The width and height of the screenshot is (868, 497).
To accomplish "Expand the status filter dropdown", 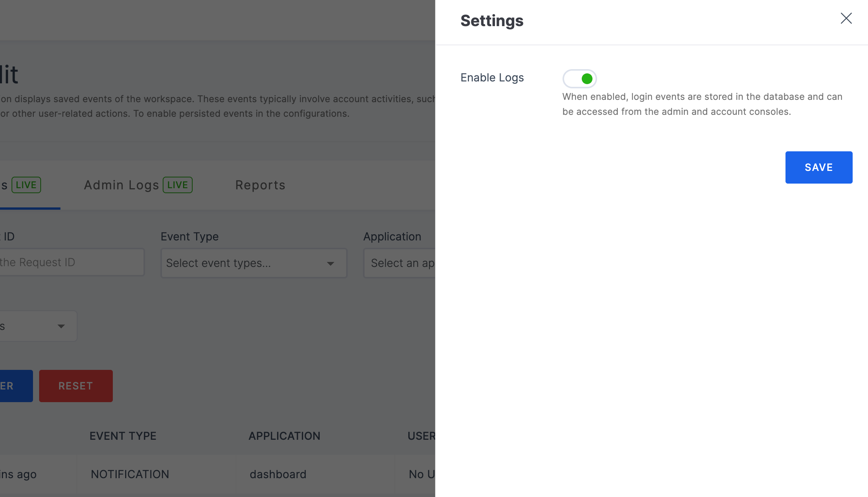I will [x=61, y=326].
